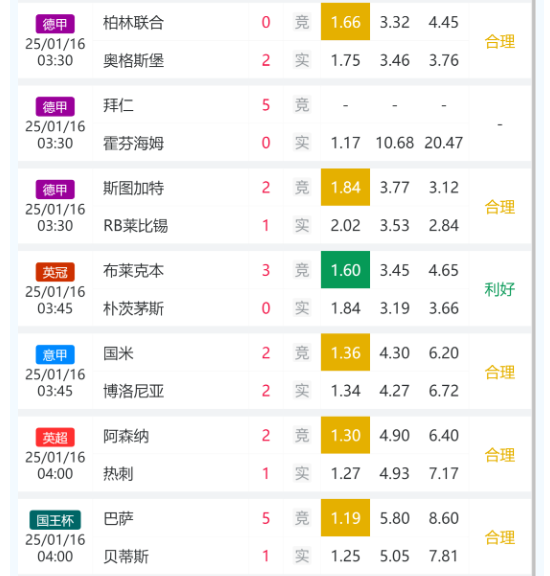The image size is (550, 576).
Task: Click the 意甲 league badge
Action: 55,354
